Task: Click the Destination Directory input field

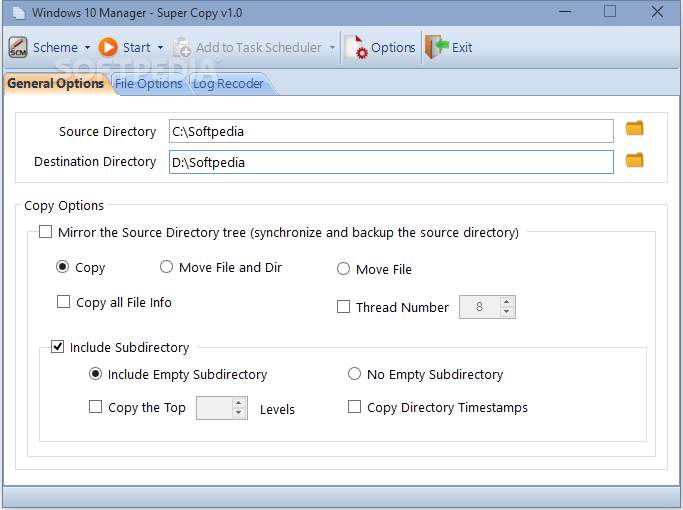Action: tap(391, 162)
